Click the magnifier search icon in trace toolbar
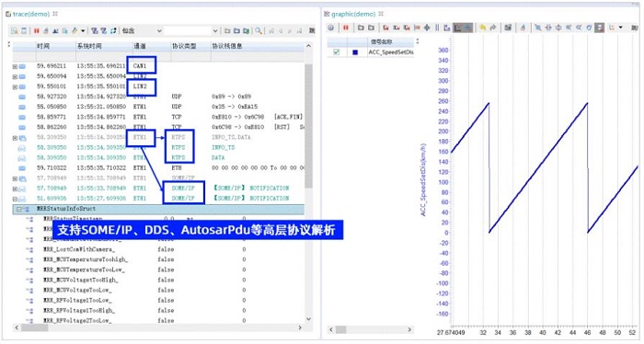 click(259, 30)
